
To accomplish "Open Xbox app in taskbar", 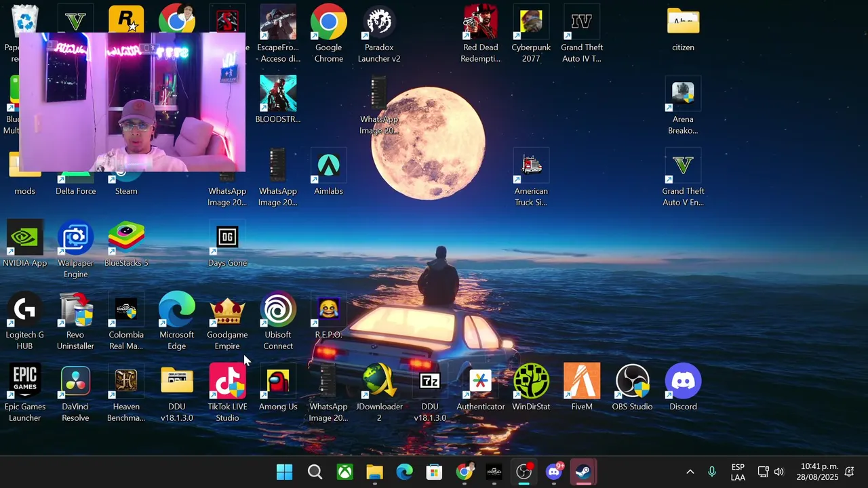I will coord(344,472).
